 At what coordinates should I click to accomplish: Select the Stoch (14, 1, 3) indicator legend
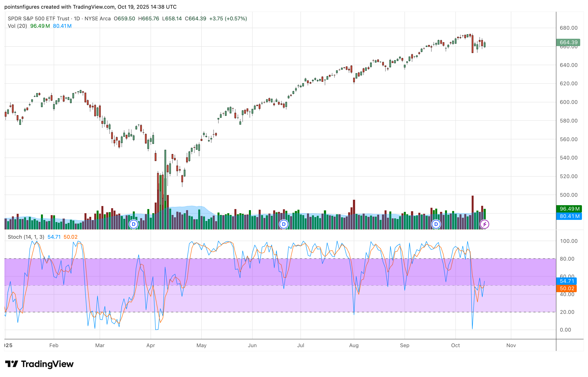pos(26,237)
